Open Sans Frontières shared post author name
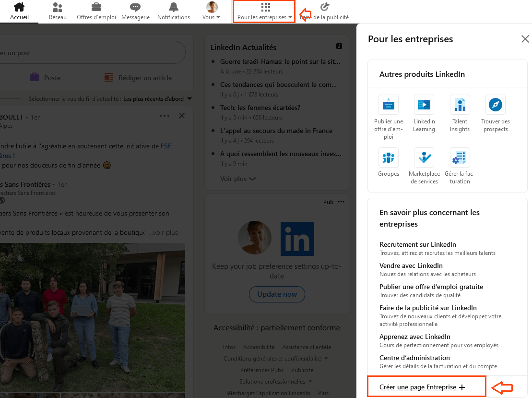This screenshot has width=532, height=398. point(25,184)
